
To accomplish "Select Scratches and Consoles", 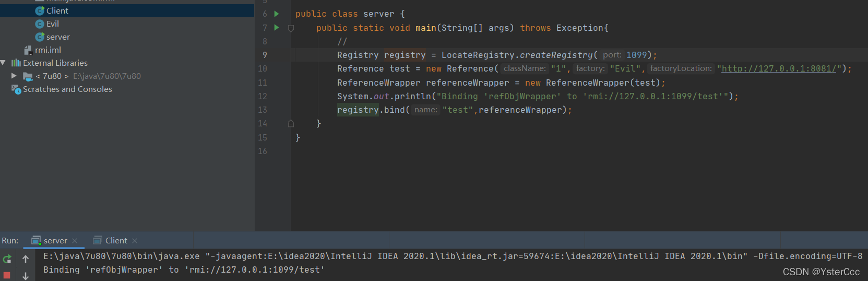I will coord(67,89).
